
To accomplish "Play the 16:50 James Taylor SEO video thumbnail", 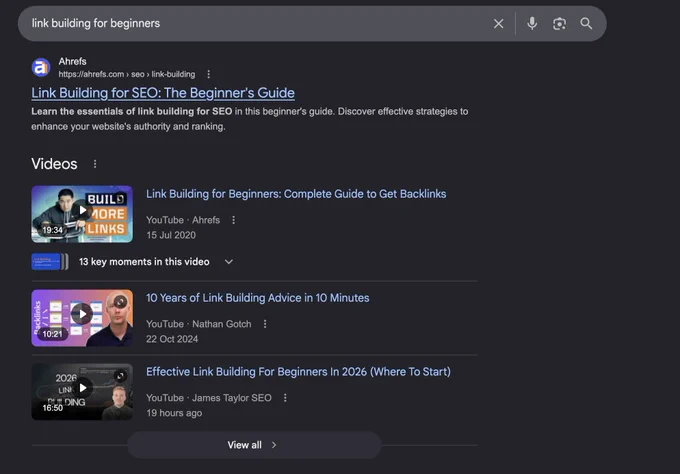I will pyautogui.click(x=82, y=392).
